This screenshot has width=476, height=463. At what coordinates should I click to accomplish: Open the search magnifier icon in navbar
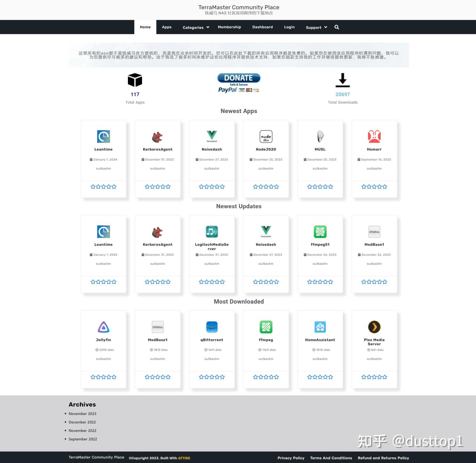pos(337,27)
